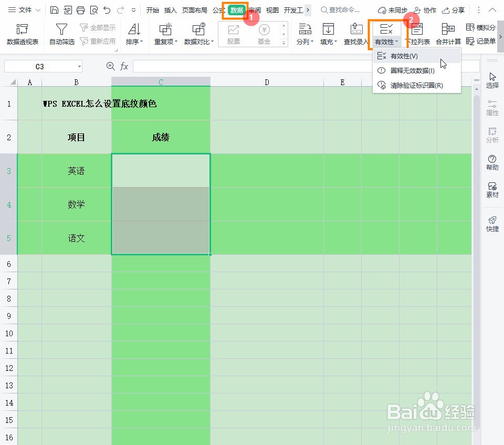Switch to the 数据 Data tab
504x445 pixels.
click(237, 11)
